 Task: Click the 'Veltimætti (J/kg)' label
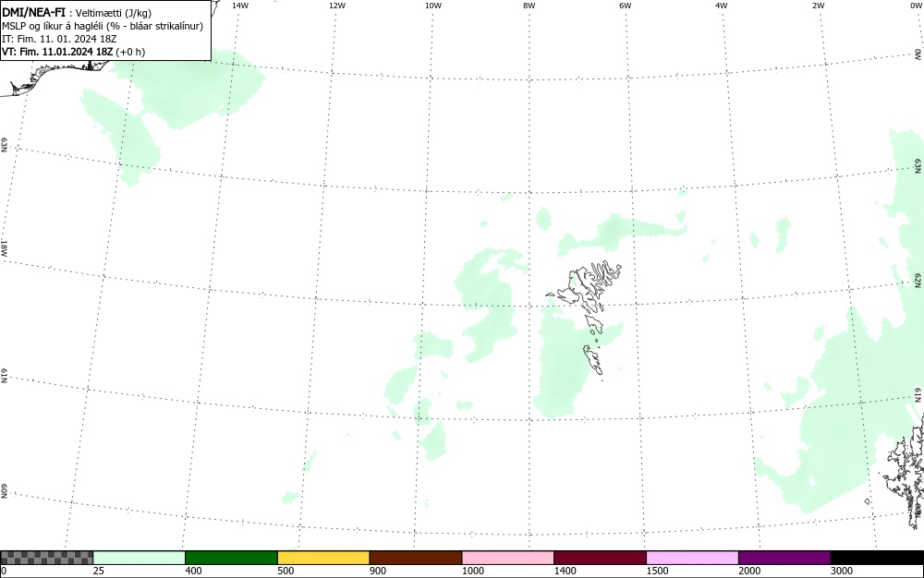(114, 13)
